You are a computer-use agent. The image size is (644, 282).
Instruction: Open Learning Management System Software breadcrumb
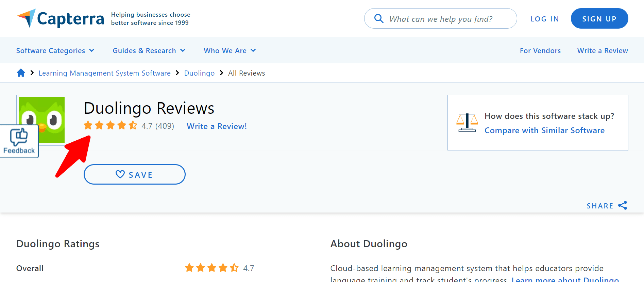(104, 73)
